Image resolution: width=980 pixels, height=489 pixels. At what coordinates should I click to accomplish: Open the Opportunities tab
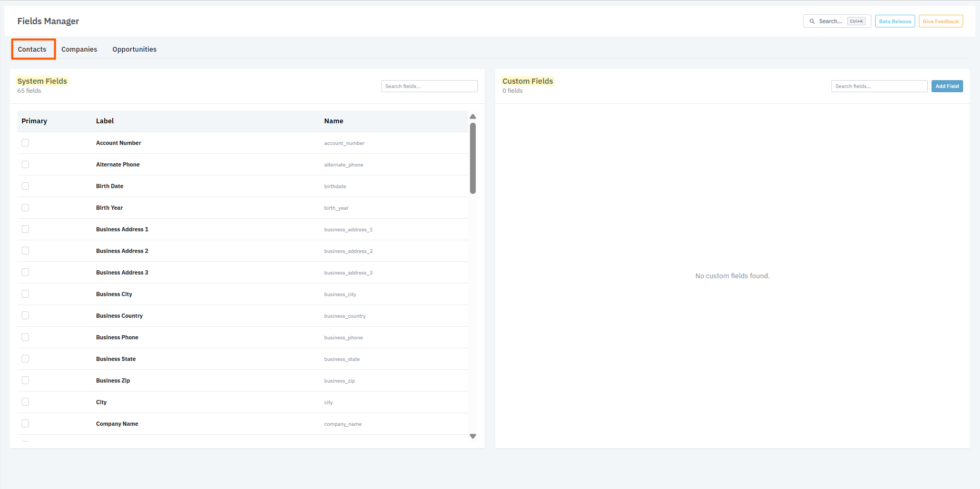pos(134,49)
